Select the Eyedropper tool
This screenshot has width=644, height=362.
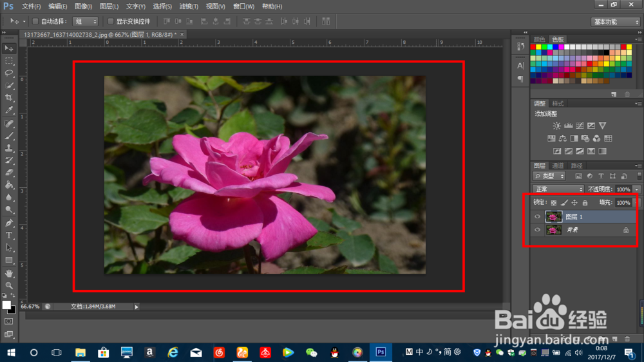pos(9,110)
